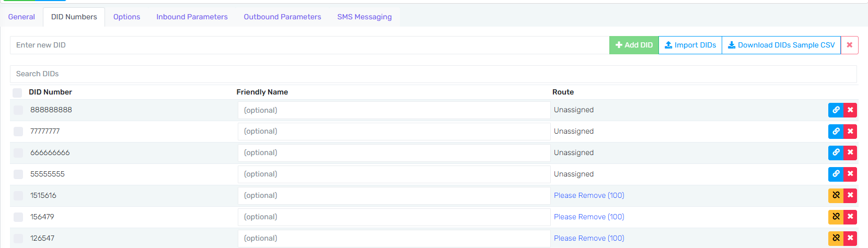Viewport: 868px width, 248px height.
Task: Click Unassigned route of DID 666666666
Action: point(574,152)
